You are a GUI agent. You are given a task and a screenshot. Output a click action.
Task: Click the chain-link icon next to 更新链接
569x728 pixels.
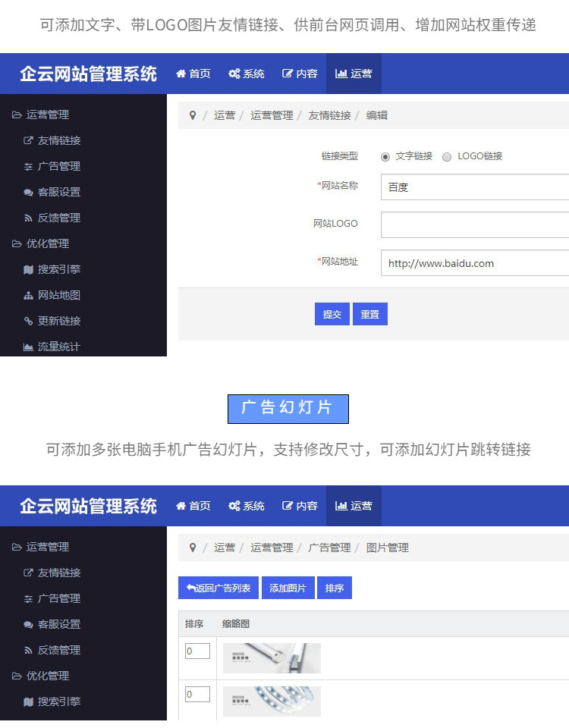(29, 321)
